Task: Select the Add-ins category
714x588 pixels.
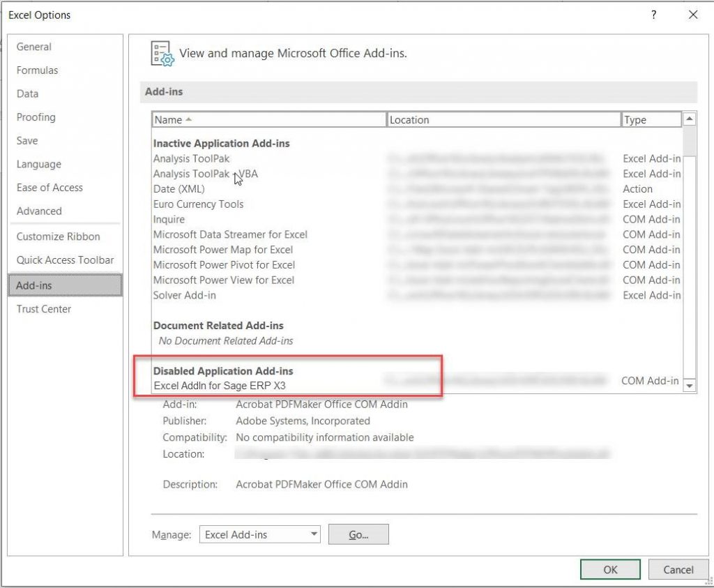Action: tap(65, 285)
